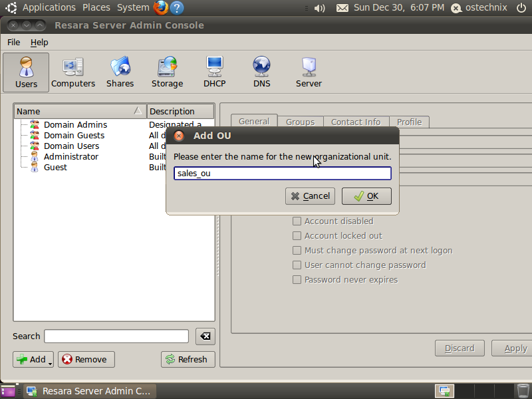
Task: Open the System menu
Action: tap(133, 7)
